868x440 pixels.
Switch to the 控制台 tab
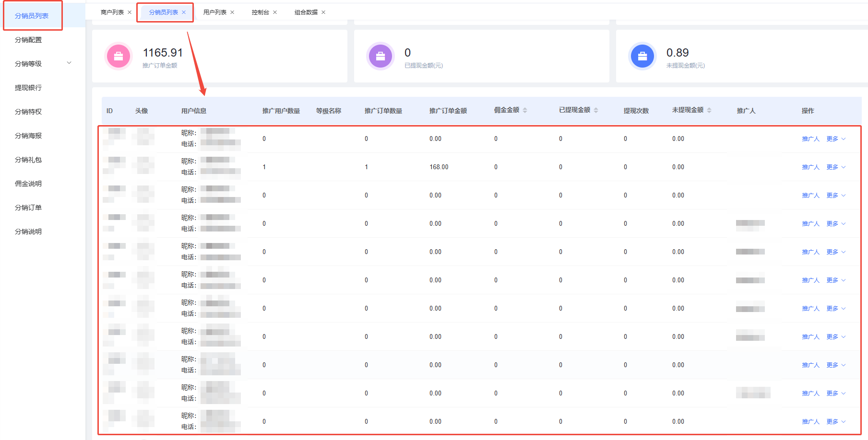click(260, 12)
